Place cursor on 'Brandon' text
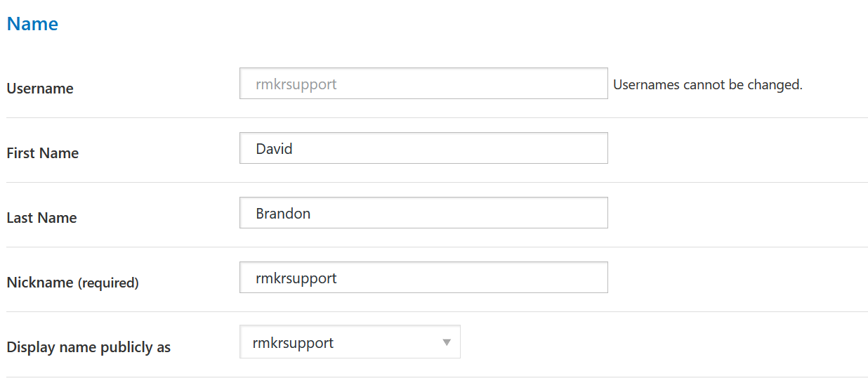 tap(283, 214)
